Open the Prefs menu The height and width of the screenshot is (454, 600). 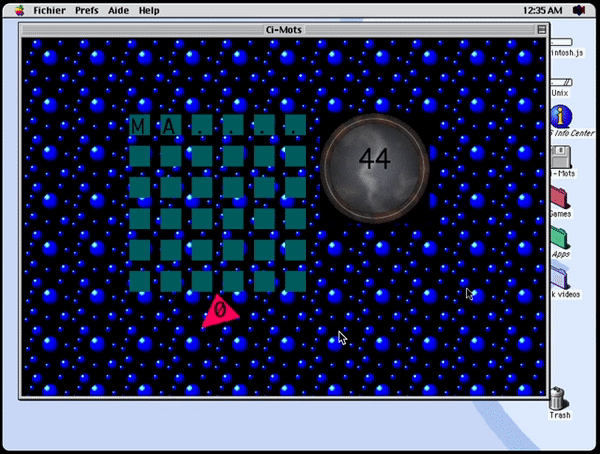(86, 10)
